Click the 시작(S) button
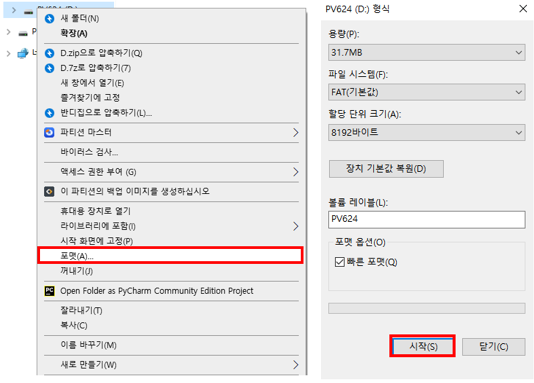Viewport: 534px width, 383px height. [423, 347]
